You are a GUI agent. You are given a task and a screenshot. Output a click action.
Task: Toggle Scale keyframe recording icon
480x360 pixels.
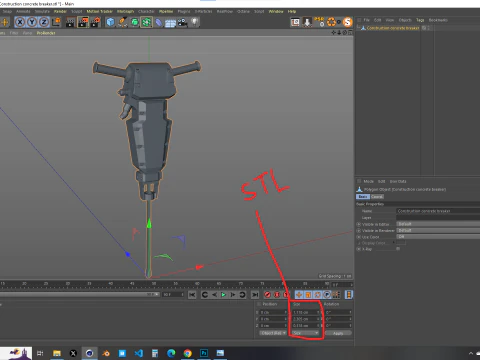point(308,295)
